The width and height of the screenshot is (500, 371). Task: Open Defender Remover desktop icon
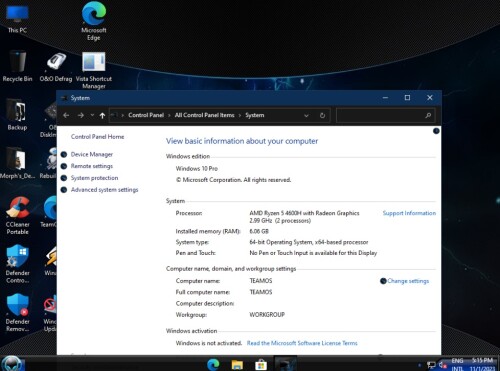pyautogui.click(x=17, y=313)
